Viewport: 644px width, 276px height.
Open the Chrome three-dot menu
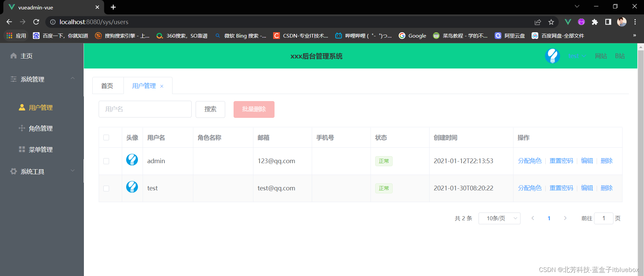point(635,22)
